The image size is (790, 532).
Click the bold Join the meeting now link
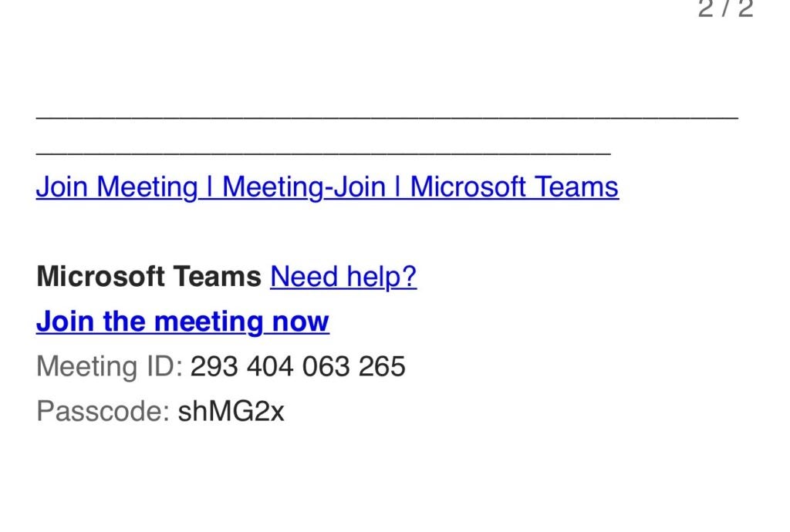(182, 322)
